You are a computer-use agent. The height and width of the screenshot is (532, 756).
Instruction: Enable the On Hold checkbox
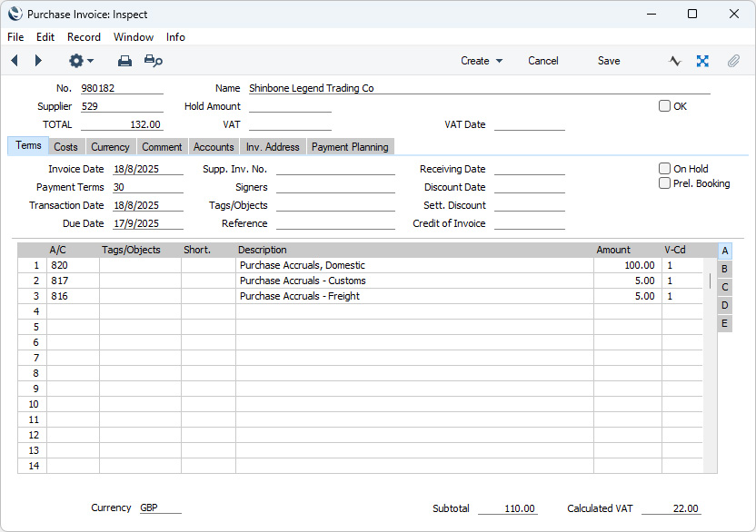664,169
